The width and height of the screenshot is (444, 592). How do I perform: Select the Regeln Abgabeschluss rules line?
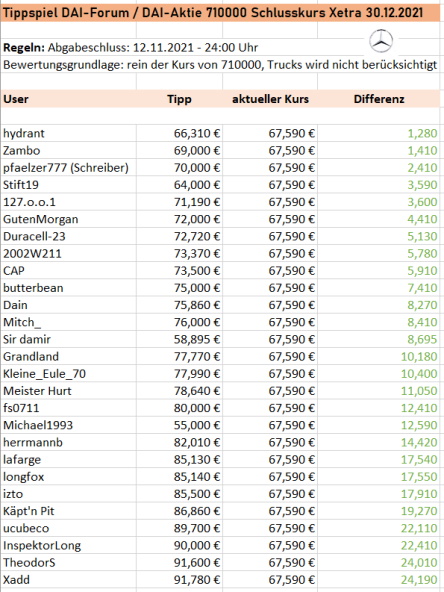click(131, 48)
